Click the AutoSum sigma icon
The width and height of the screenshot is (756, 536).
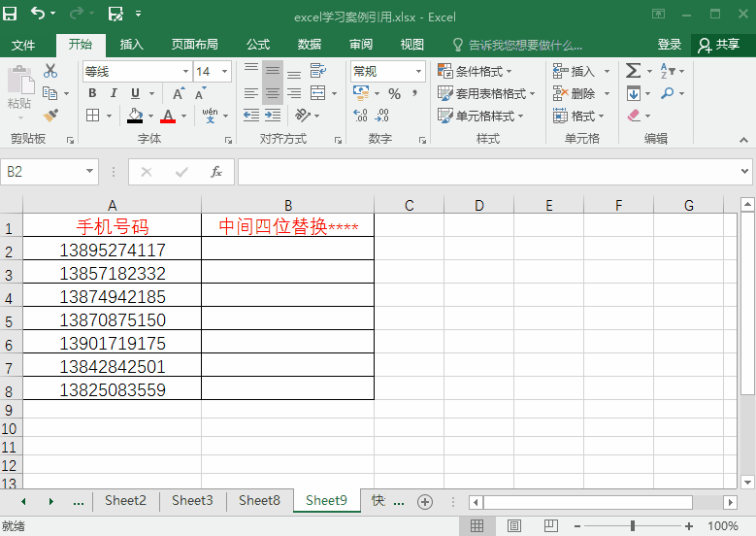click(633, 71)
